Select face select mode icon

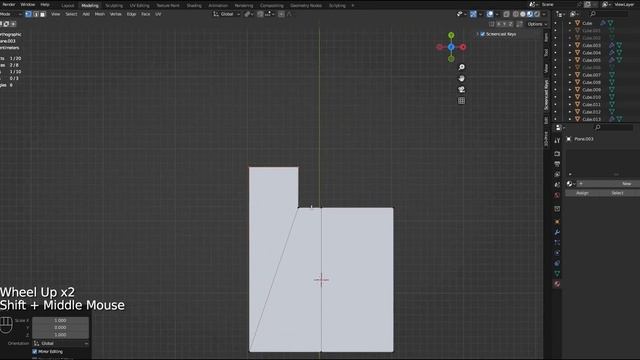[42, 14]
